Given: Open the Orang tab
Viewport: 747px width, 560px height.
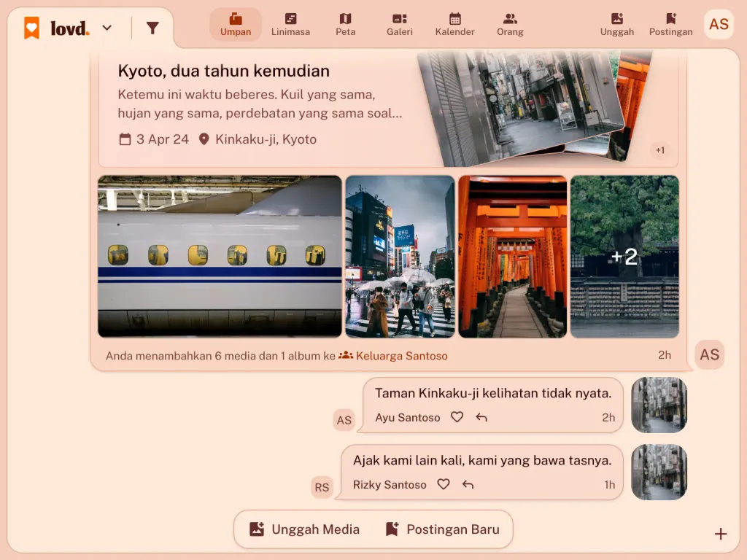Looking at the screenshot, I should tap(510, 24).
